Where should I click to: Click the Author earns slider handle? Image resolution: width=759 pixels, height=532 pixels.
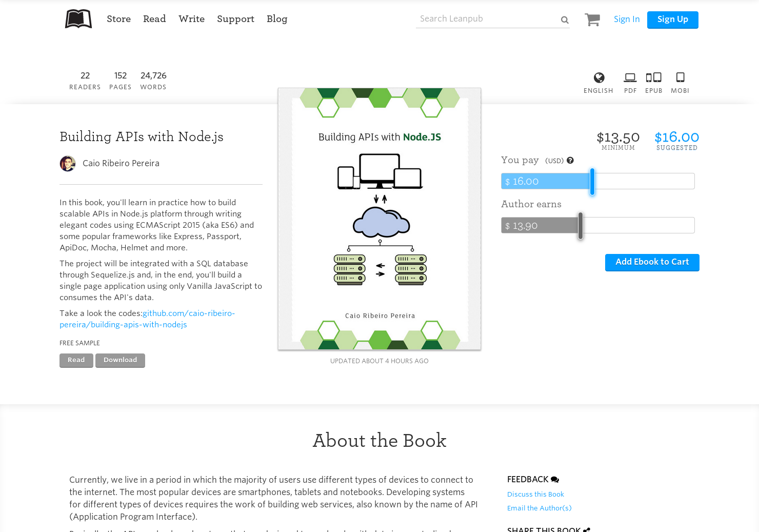click(x=580, y=226)
